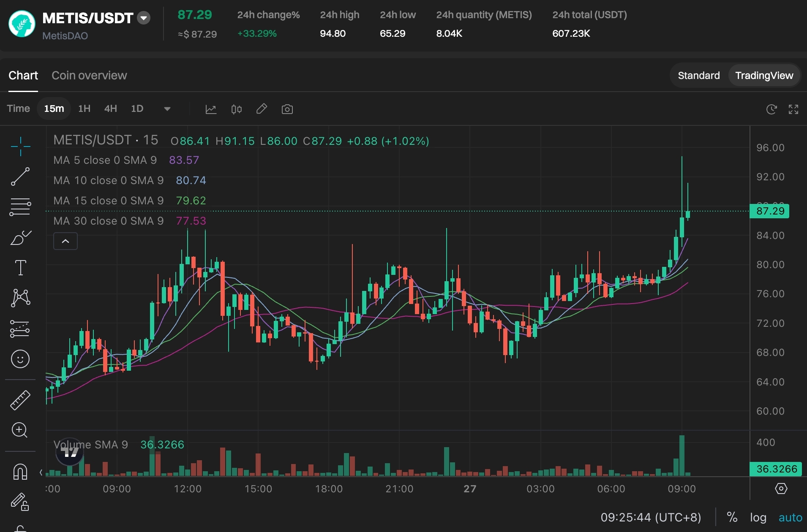Choose the 4H interval
The height and width of the screenshot is (532, 807).
pyautogui.click(x=111, y=109)
